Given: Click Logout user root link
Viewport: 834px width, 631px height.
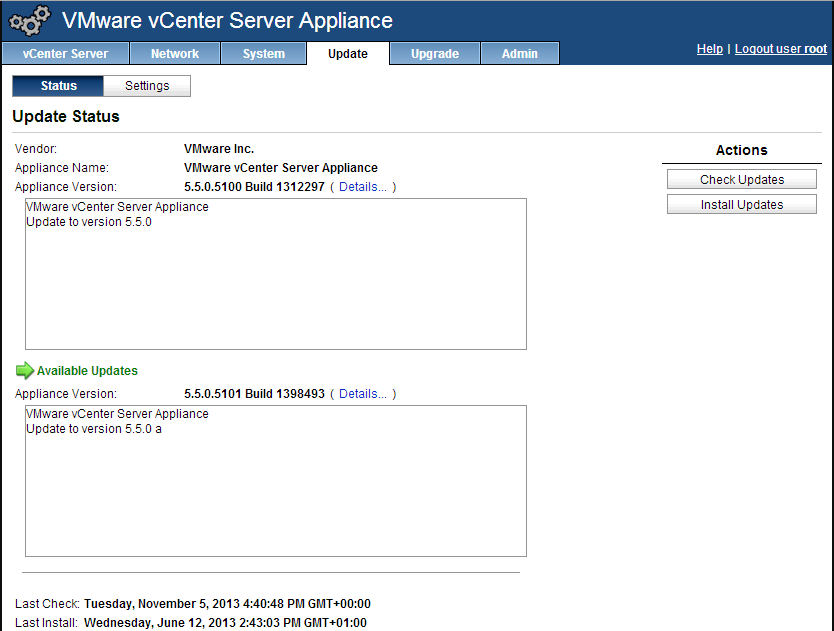Looking at the screenshot, I should click(781, 49).
